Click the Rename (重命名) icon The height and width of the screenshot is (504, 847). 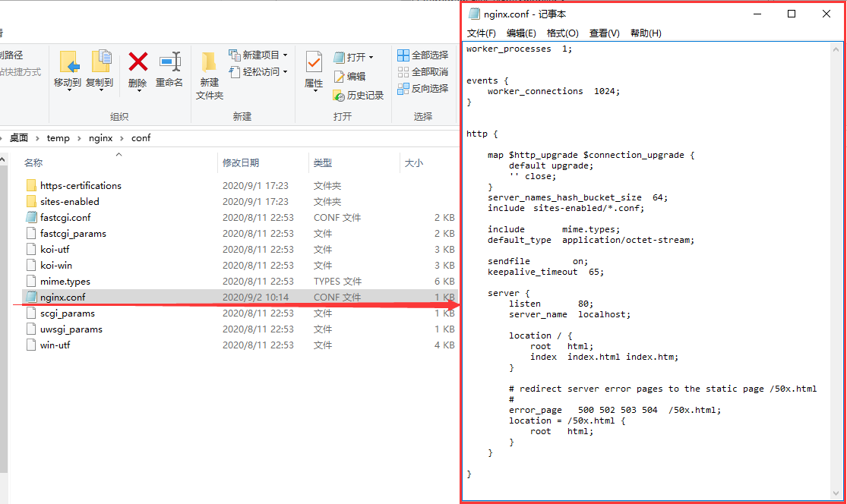tap(169, 62)
